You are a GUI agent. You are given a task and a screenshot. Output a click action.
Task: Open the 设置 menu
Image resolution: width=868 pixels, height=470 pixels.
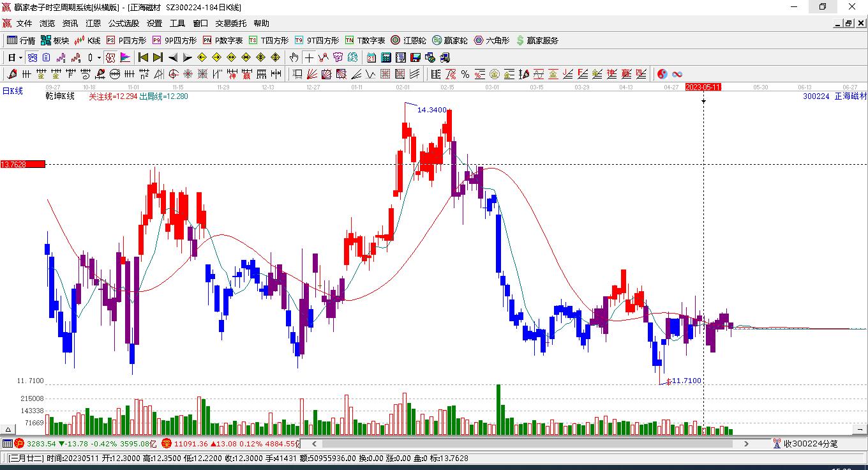tap(154, 24)
